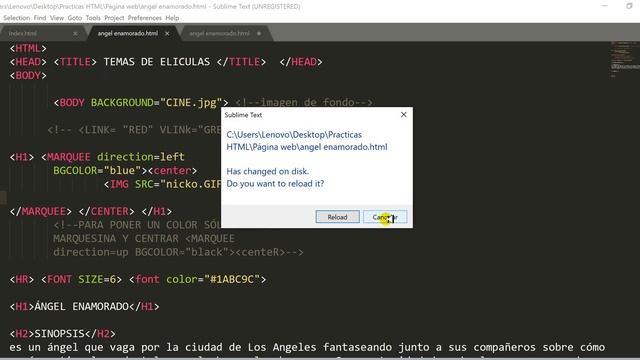Viewport: 640px width, 360px height.
Task: Open the Find menu
Action: pyautogui.click(x=40, y=18)
